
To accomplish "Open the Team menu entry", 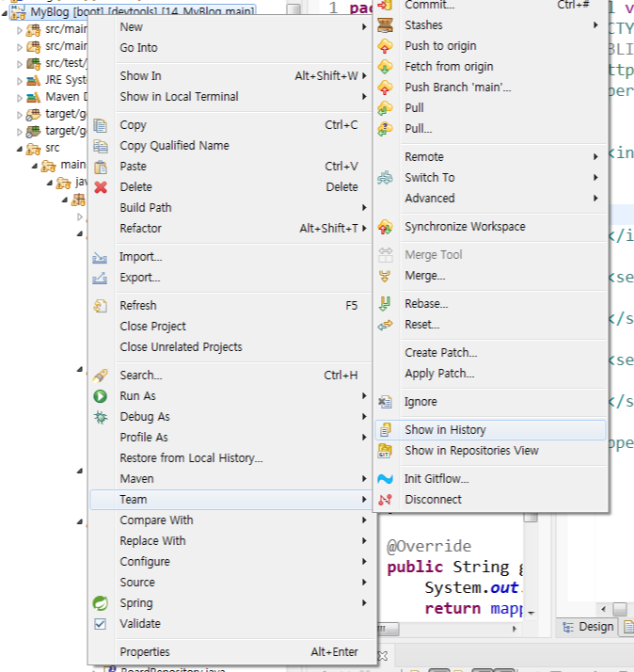I will point(231,500).
